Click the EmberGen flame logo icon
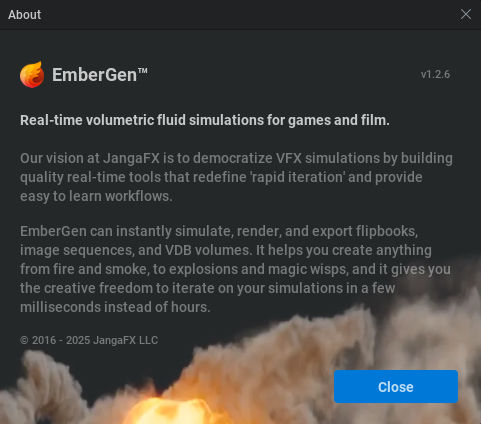481x424 pixels. tap(32, 75)
